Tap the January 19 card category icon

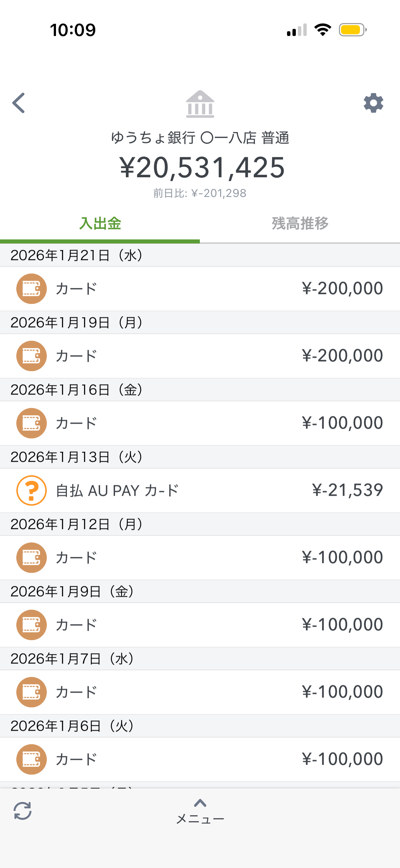click(x=32, y=356)
